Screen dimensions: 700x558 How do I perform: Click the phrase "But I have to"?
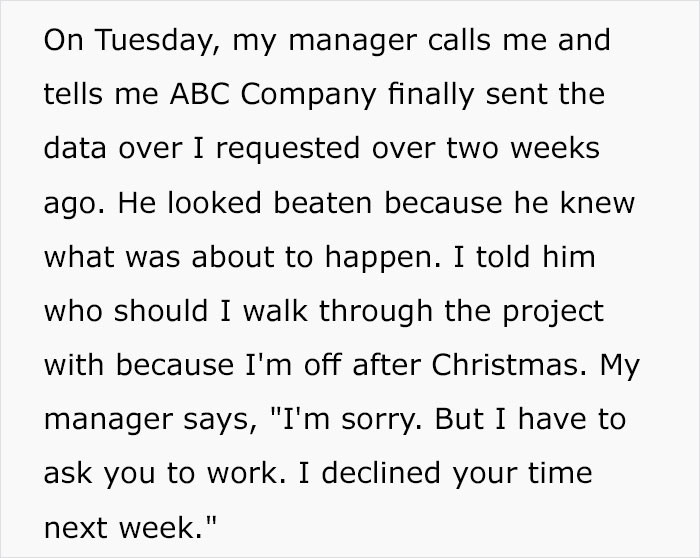coord(530,419)
